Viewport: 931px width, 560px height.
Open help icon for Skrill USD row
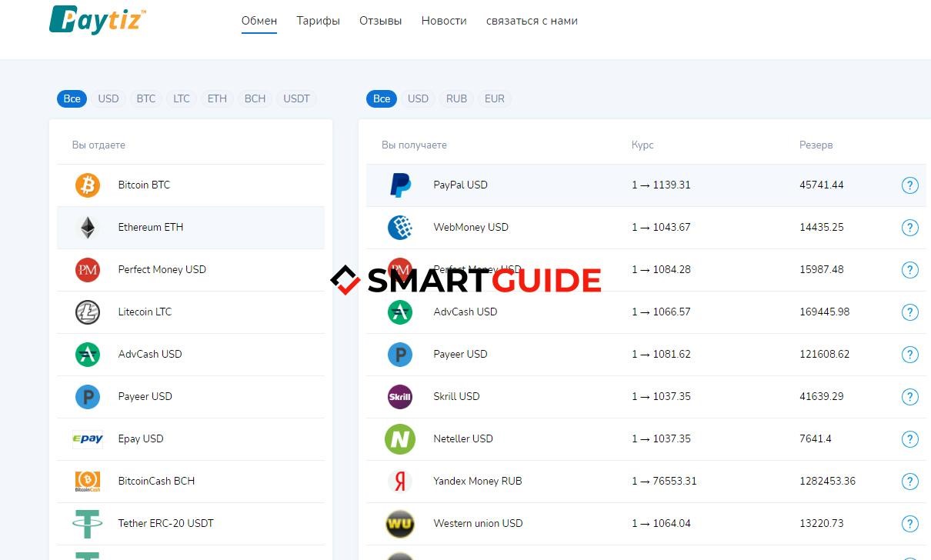tap(909, 397)
